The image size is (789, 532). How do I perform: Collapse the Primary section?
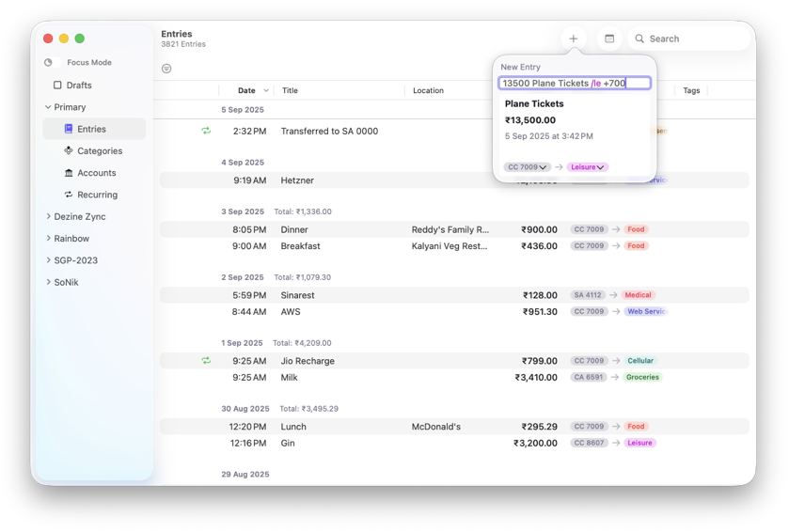click(48, 107)
